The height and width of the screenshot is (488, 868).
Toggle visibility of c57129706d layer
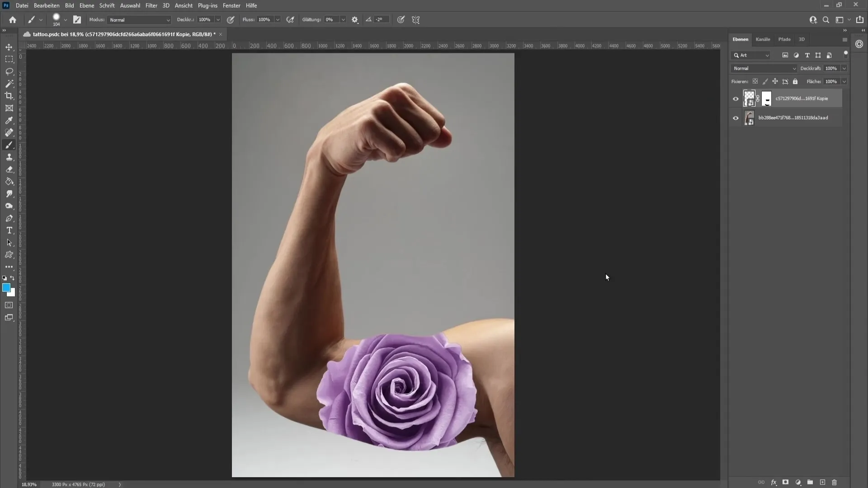coord(736,99)
